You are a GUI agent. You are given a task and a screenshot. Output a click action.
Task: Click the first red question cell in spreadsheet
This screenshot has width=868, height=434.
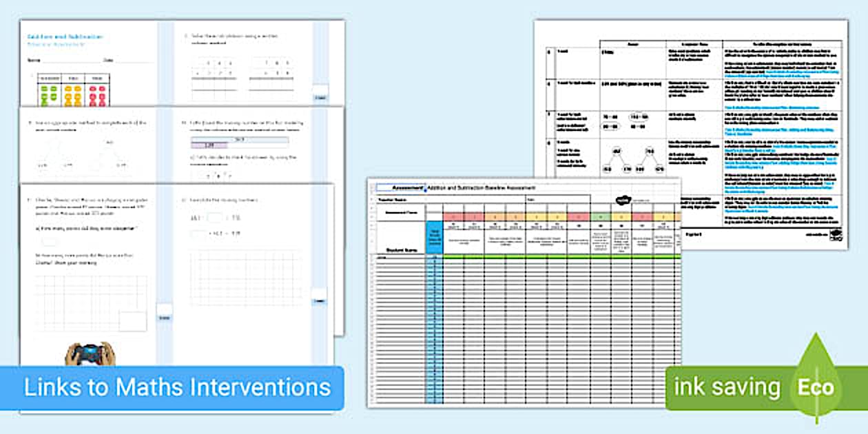click(453, 216)
